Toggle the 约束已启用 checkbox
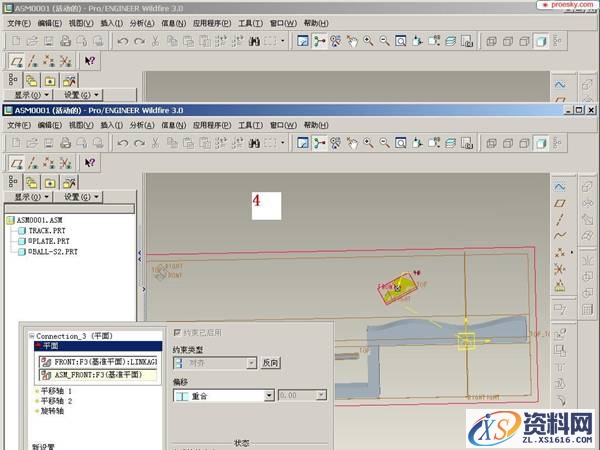The image size is (600, 450). (x=178, y=332)
